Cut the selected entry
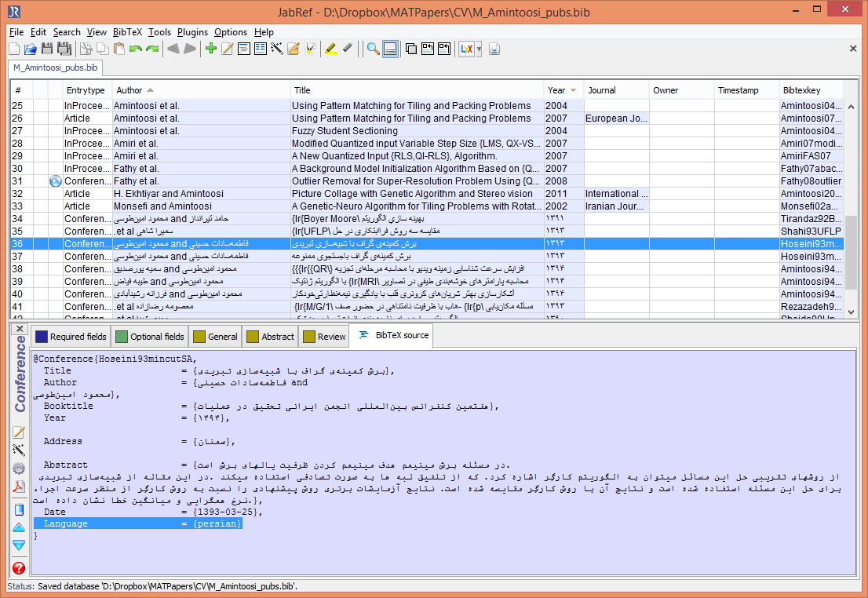Screen dimensions: 868x598 pyautogui.click(x=86, y=49)
